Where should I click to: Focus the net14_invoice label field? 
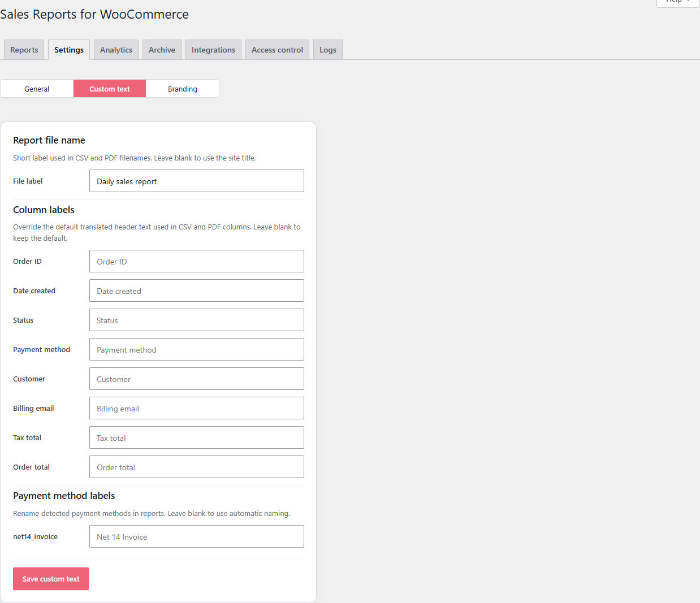click(197, 536)
